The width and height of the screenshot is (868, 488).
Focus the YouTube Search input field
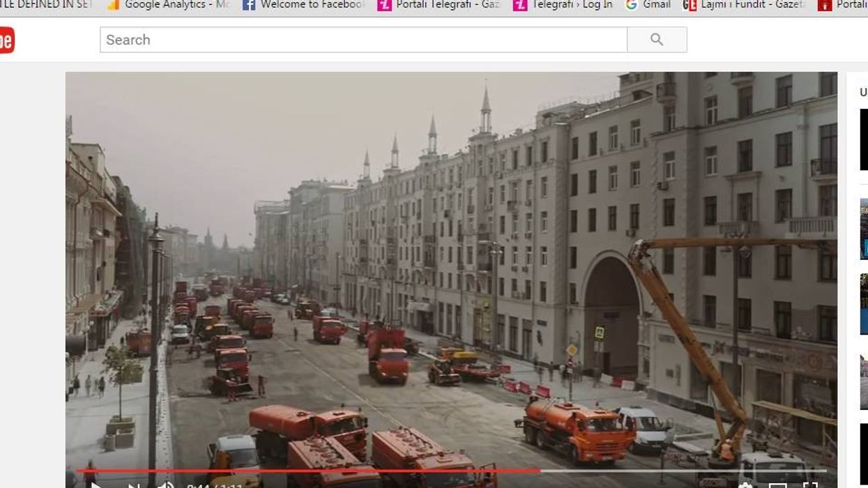point(363,40)
